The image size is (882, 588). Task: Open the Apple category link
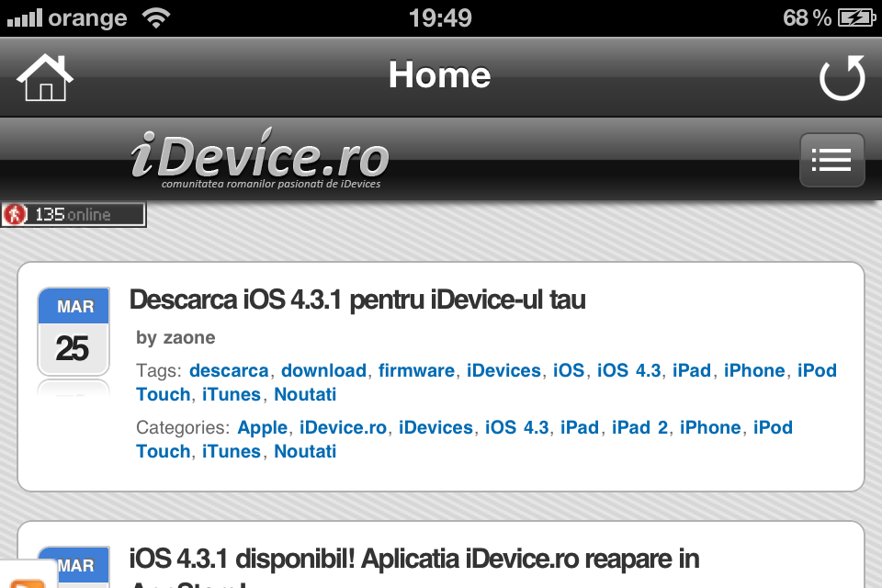263,427
